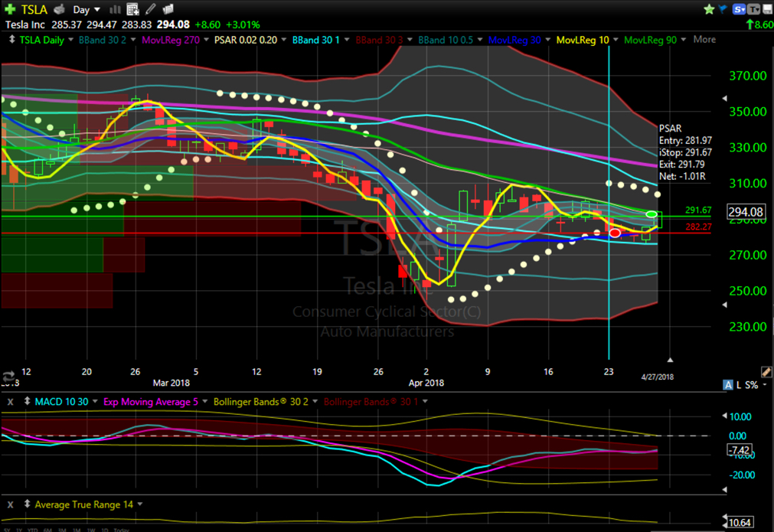The height and width of the screenshot is (532, 774).
Task: Open the BBand 30 1 dropdown arrow
Action: (x=347, y=40)
